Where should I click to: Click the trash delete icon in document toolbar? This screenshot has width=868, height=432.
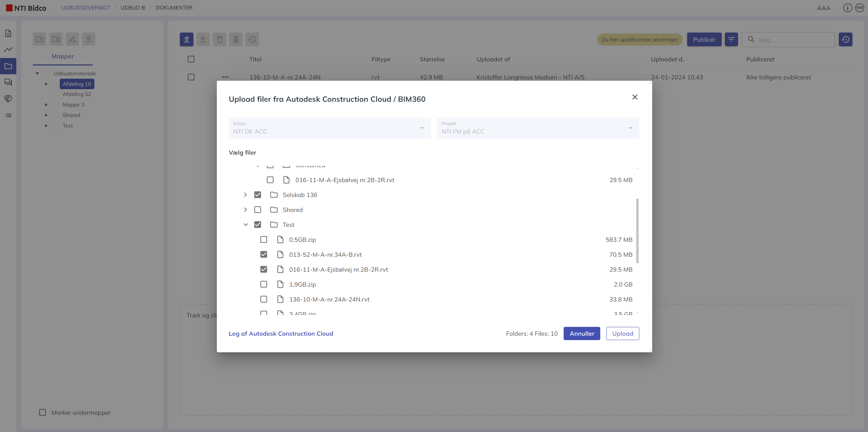220,39
